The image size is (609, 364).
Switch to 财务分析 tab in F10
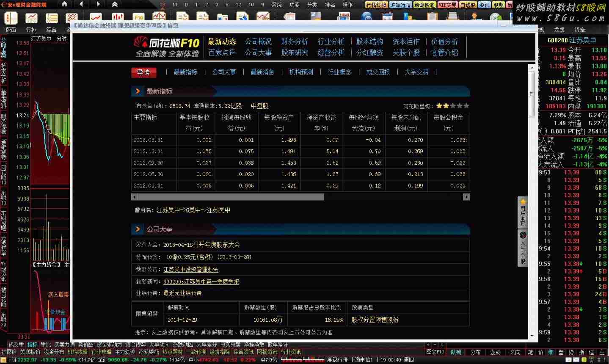(295, 41)
